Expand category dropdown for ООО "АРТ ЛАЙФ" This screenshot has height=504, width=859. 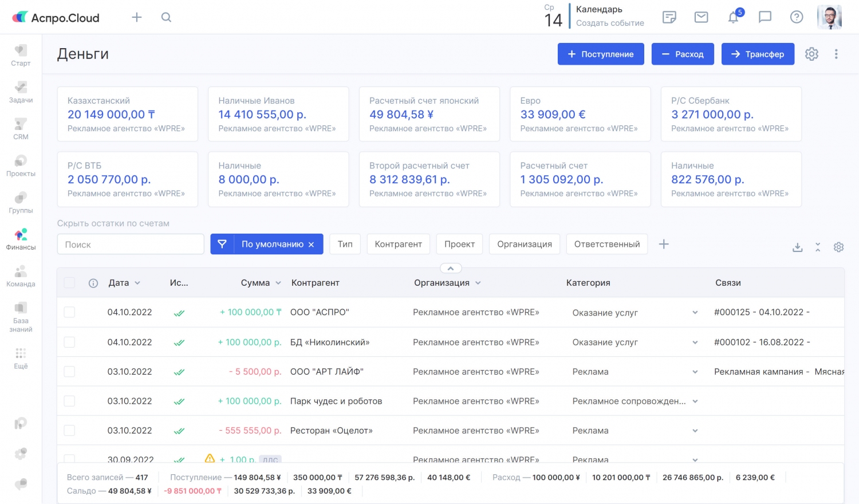(695, 372)
